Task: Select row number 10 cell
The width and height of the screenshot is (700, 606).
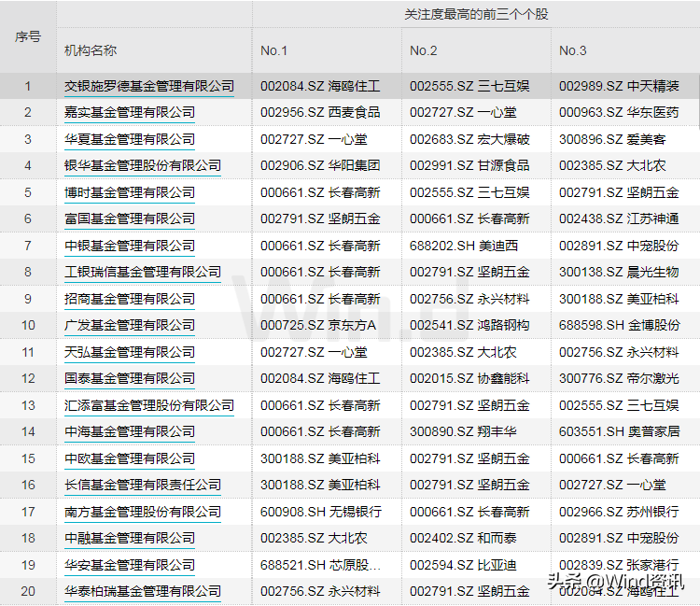Action: (28, 325)
